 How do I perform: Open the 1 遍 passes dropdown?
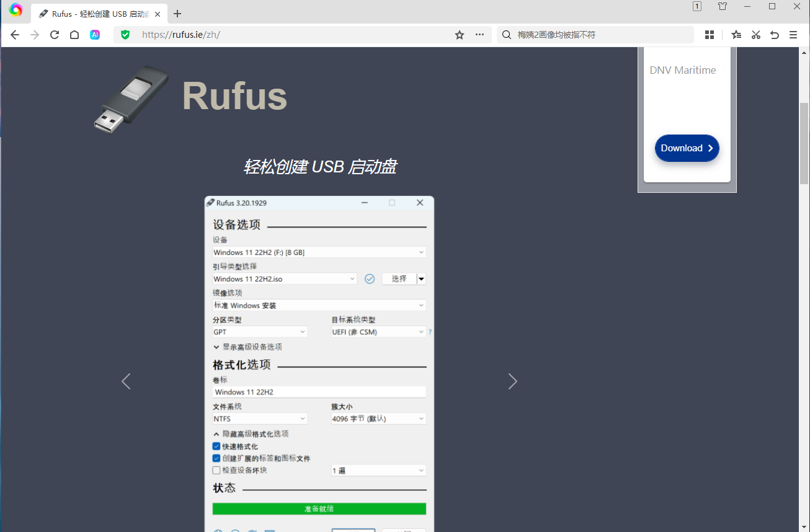tap(379, 471)
